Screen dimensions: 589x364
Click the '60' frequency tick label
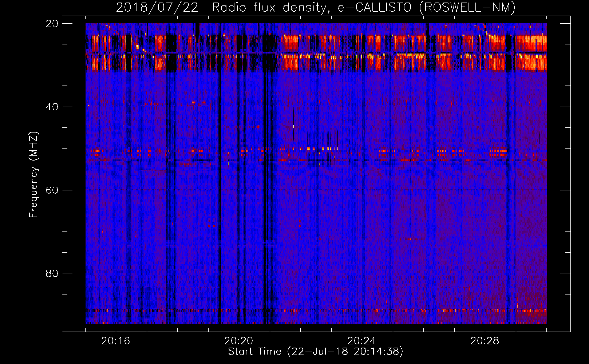[x=52, y=190]
